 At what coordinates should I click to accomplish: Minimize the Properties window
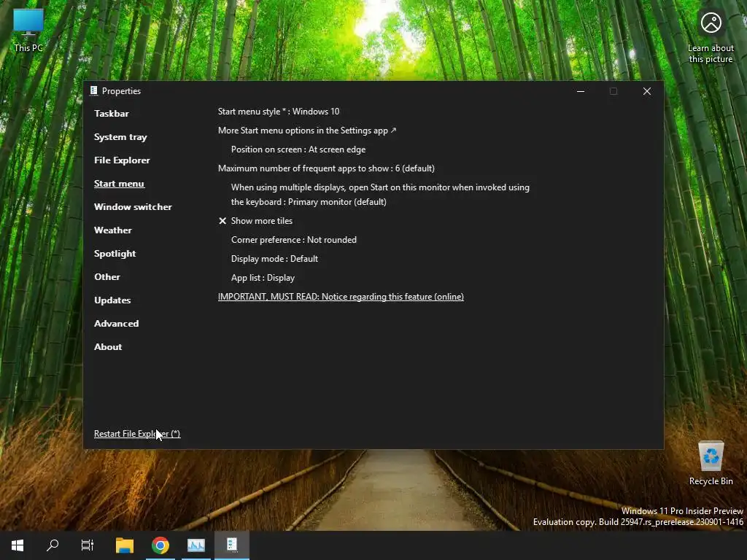pyautogui.click(x=581, y=91)
